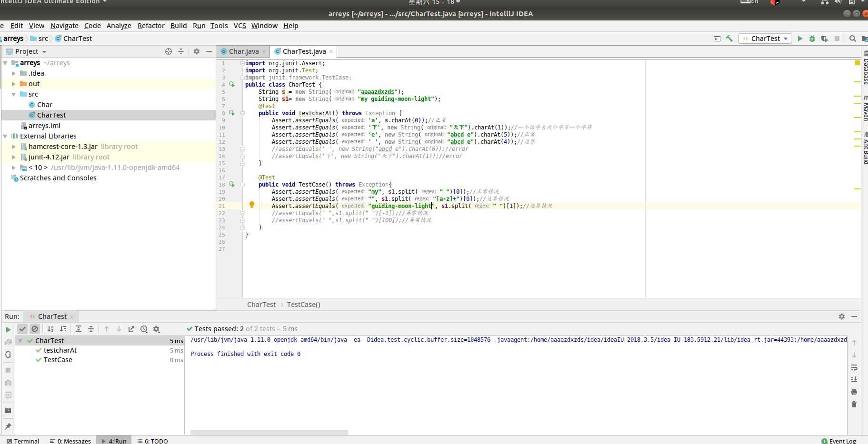The width and height of the screenshot is (868, 444).
Task: Click the intention lightbulb on line 21
Action: click(x=252, y=205)
